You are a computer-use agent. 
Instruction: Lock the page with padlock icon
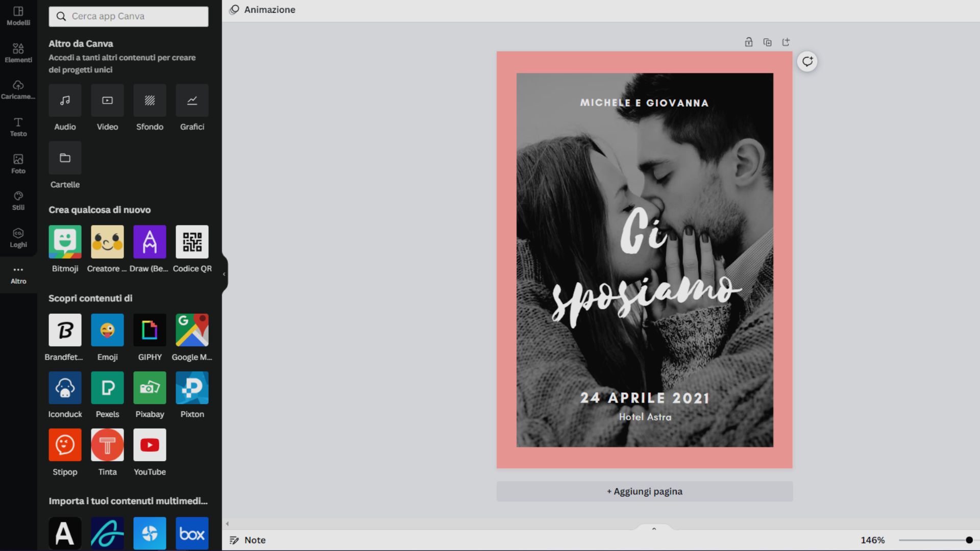coord(748,42)
